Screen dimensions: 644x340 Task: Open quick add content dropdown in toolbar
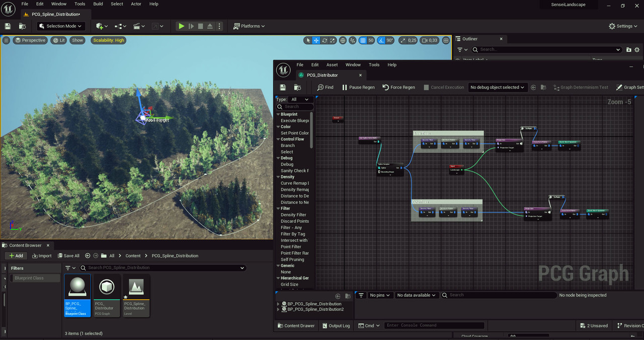102,26
